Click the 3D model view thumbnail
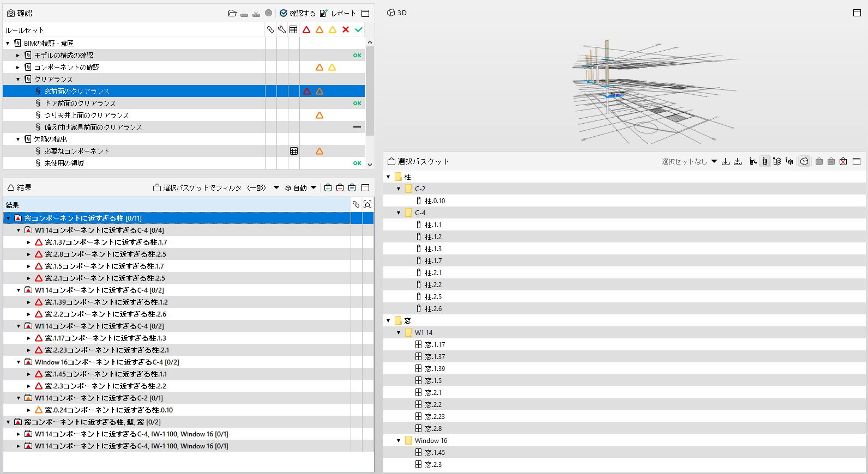This screenshot has width=868, height=474. point(654,90)
